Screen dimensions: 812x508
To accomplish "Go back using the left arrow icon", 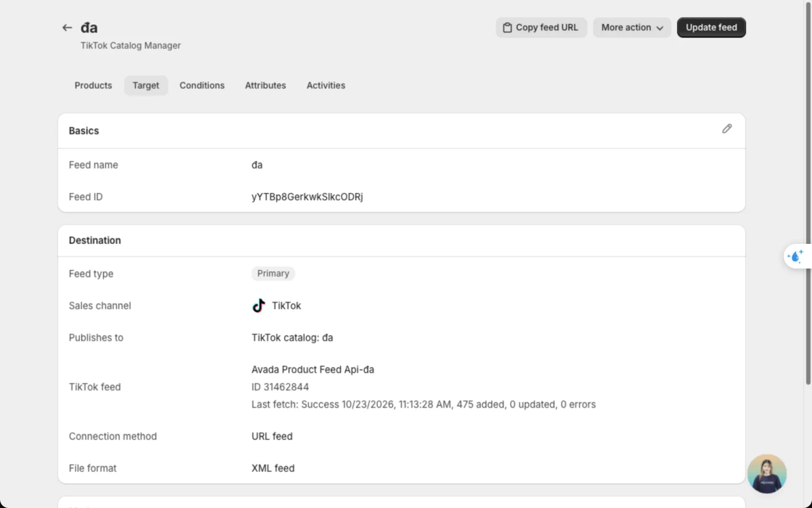I will point(67,28).
